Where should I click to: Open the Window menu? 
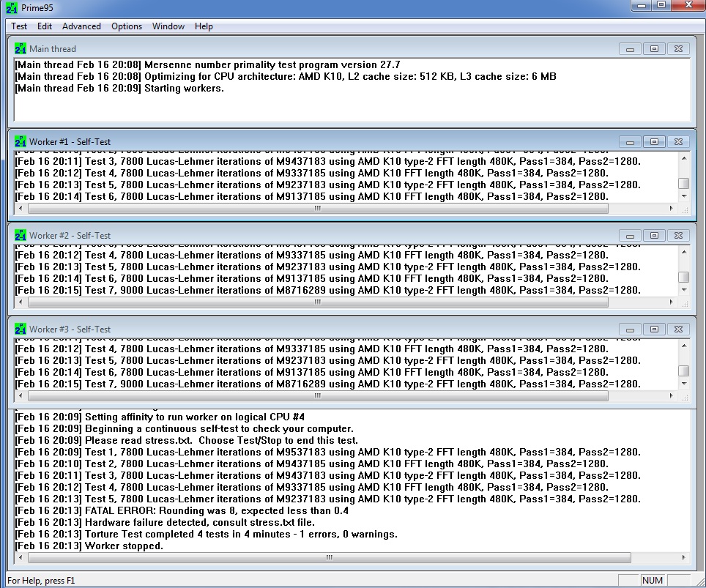pos(168,26)
